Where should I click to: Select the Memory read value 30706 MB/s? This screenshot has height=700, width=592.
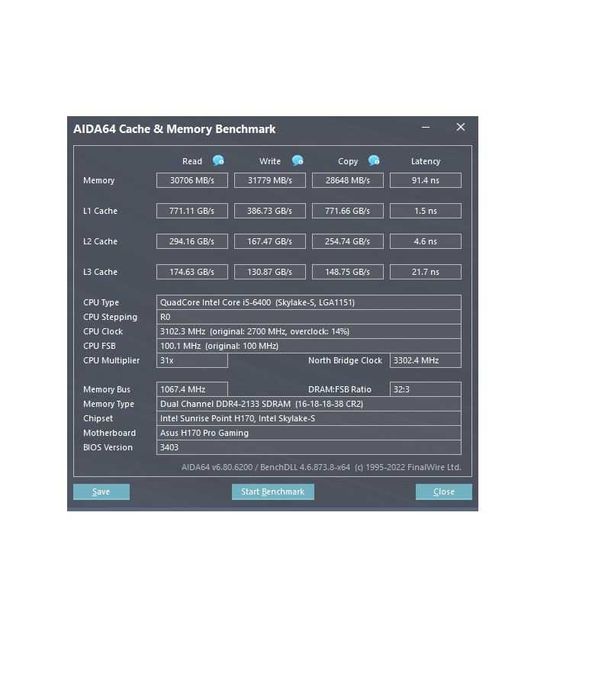(x=192, y=180)
